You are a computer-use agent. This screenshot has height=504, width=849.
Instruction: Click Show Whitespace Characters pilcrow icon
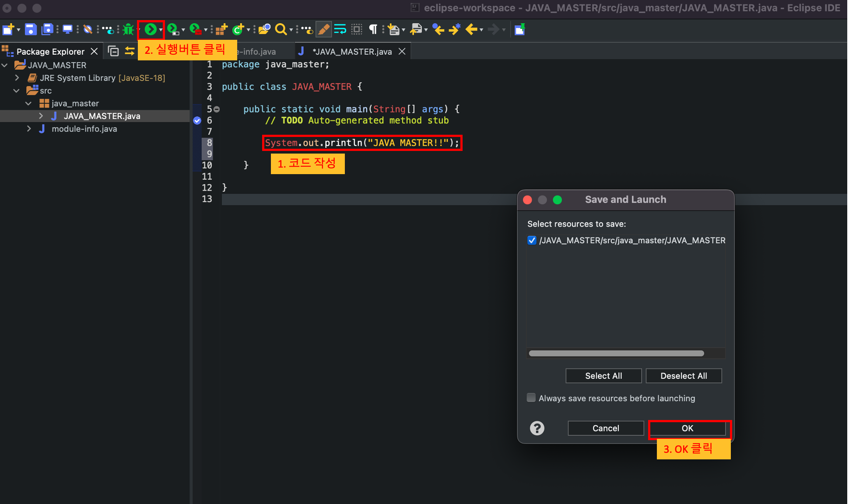[x=373, y=30]
